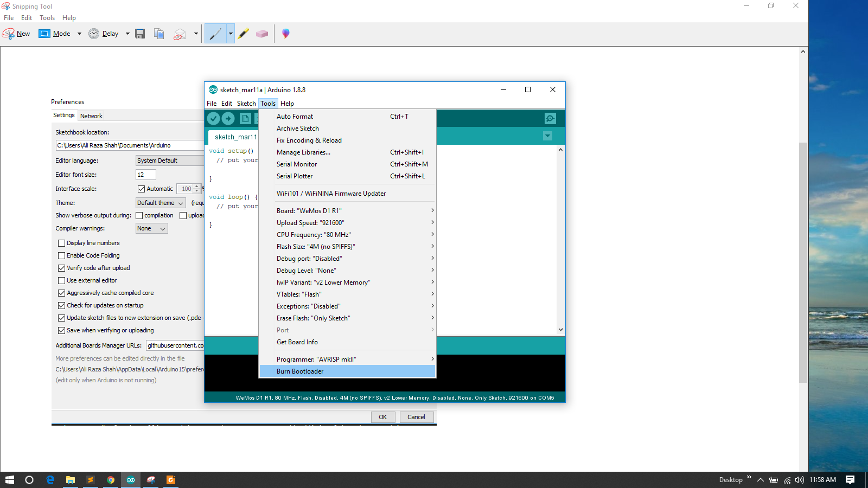Click the Arduino editor scroll down arrow
868x488 pixels.
pos(560,329)
